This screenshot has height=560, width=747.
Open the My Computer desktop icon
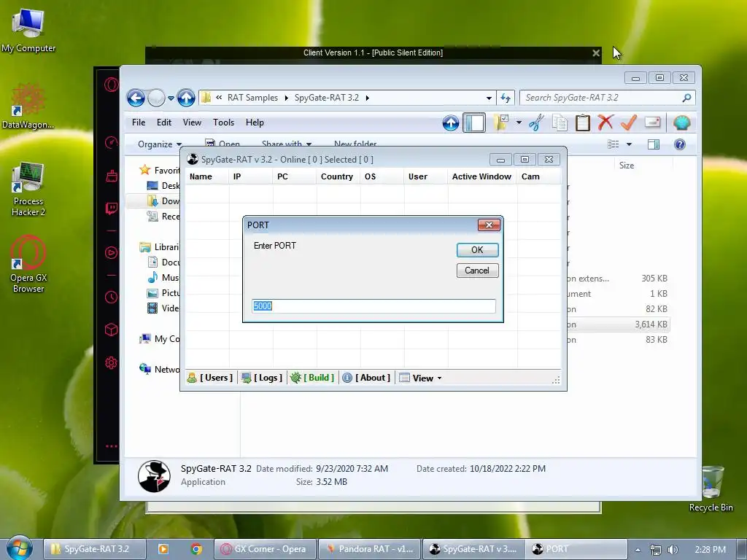28,29
